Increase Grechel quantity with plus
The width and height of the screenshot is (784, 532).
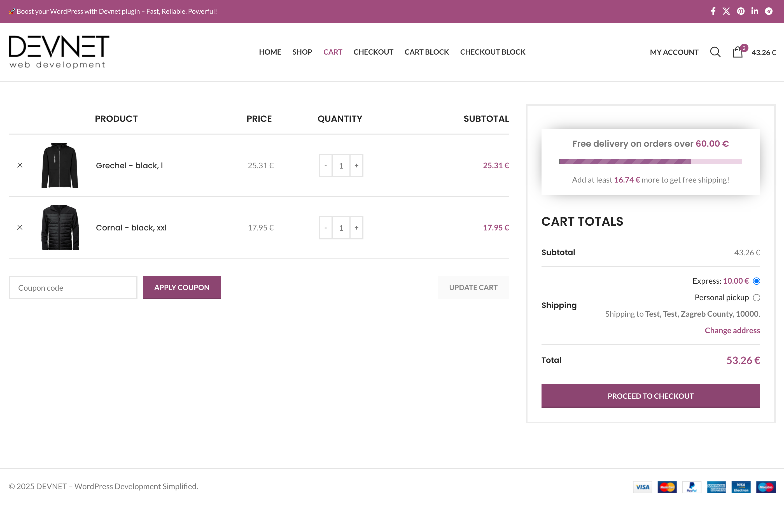(x=356, y=166)
